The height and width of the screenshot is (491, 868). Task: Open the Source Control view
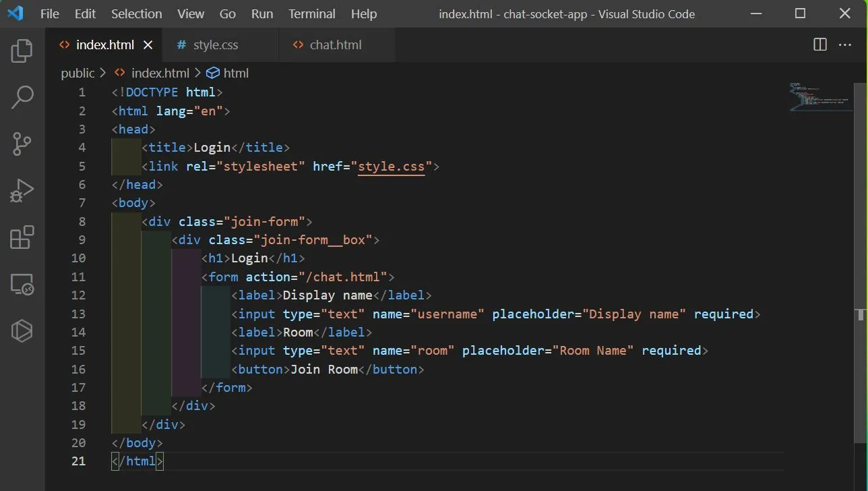tap(22, 144)
